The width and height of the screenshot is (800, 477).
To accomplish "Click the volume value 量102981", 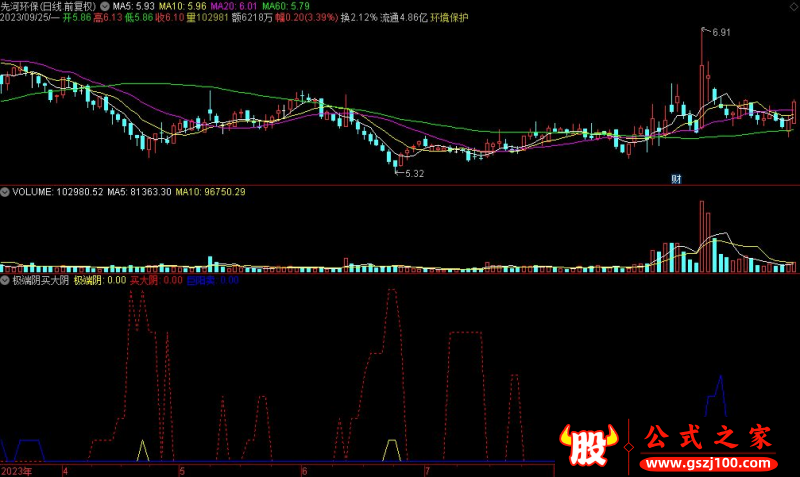I will pos(207,18).
